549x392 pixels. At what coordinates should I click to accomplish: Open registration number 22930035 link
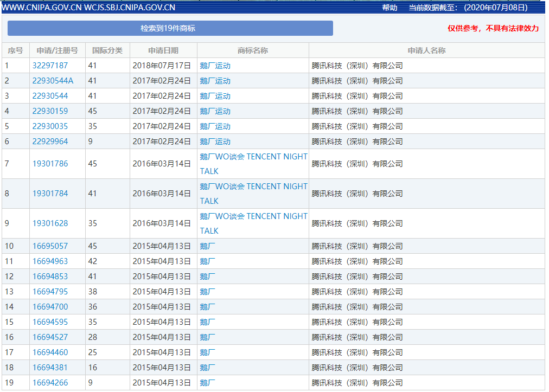click(50, 126)
